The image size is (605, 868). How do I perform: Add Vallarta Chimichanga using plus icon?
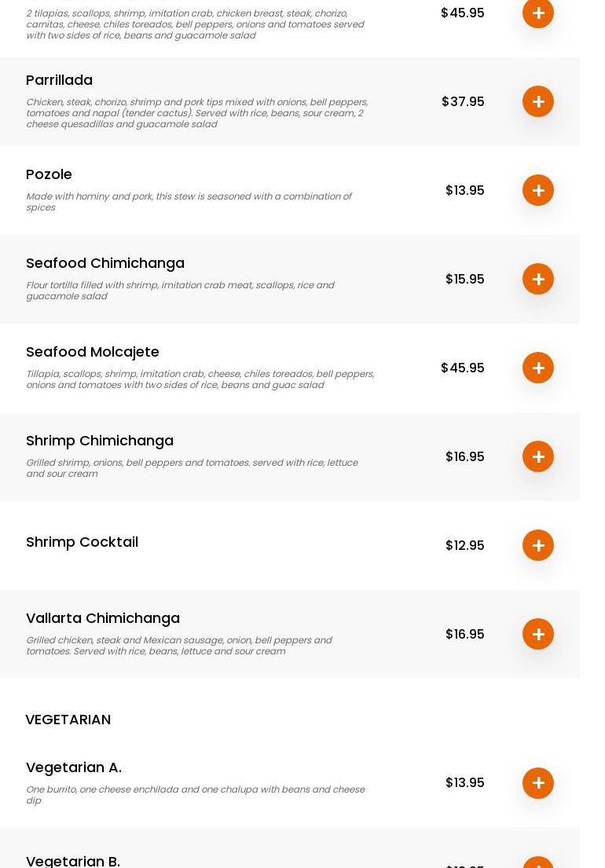click(x=538, y=634)
